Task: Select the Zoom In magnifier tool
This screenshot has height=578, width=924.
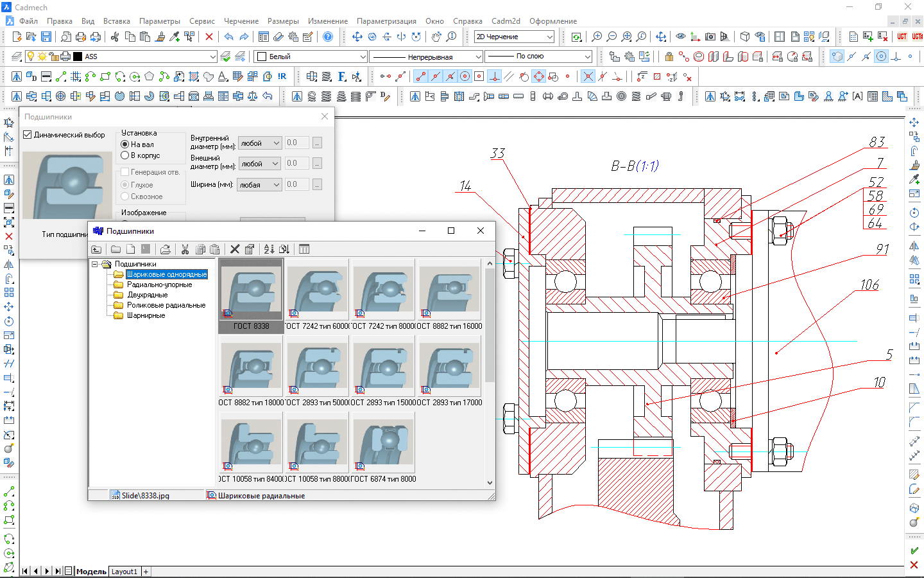Action: [x=597, y=37]
